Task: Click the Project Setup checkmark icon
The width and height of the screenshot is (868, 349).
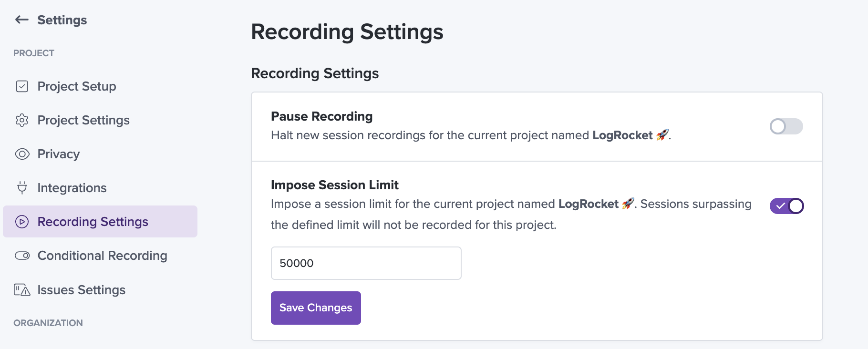Action: point(22,86)
